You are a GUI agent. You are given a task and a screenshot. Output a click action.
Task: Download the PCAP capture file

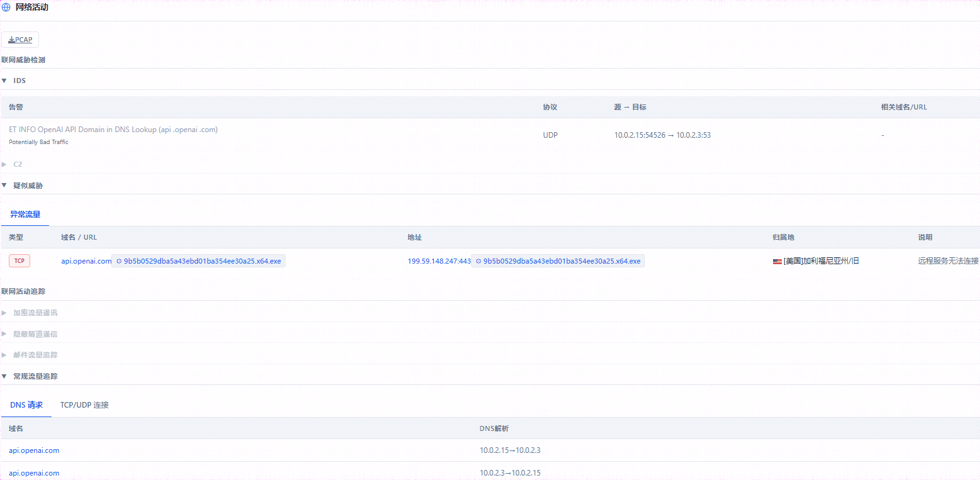(20, 40)
